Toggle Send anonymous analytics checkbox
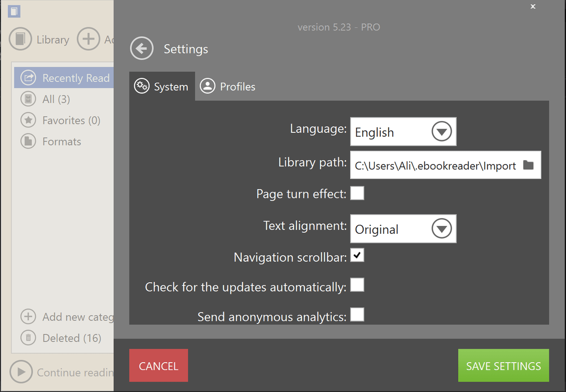The width and height of the screenshot is (566, 392). pos(357,314)
